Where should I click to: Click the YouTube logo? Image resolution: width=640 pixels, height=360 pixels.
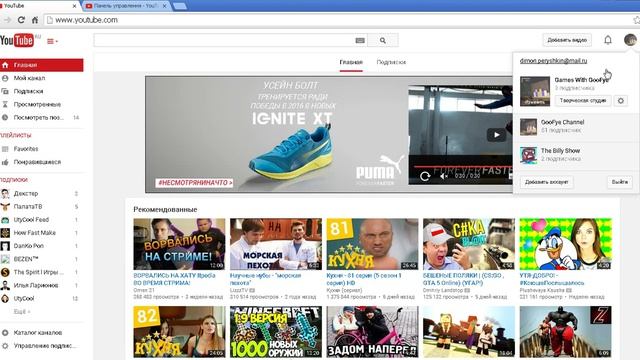click(17, 40)
